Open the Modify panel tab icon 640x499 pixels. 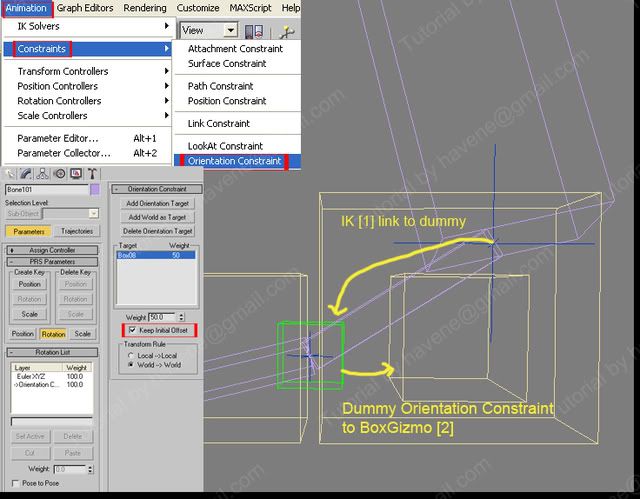[27, 173]
